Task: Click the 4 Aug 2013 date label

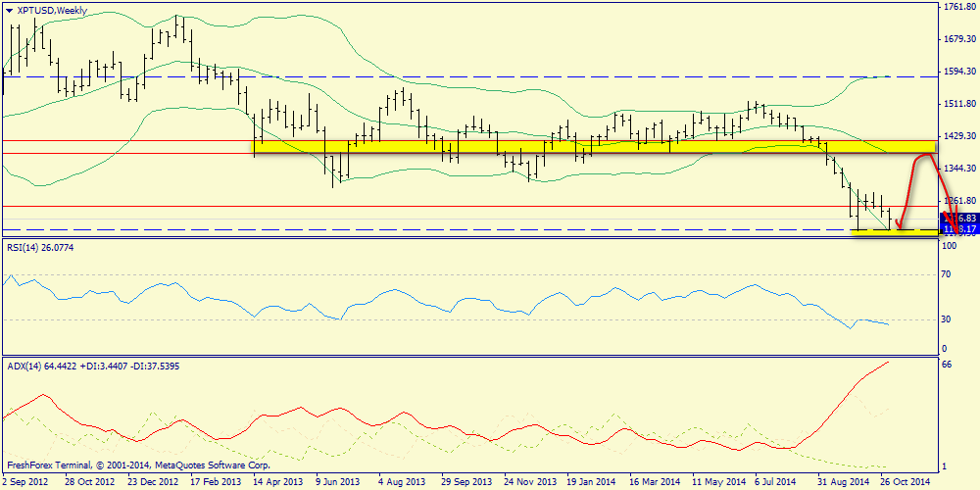Action: 404,482
